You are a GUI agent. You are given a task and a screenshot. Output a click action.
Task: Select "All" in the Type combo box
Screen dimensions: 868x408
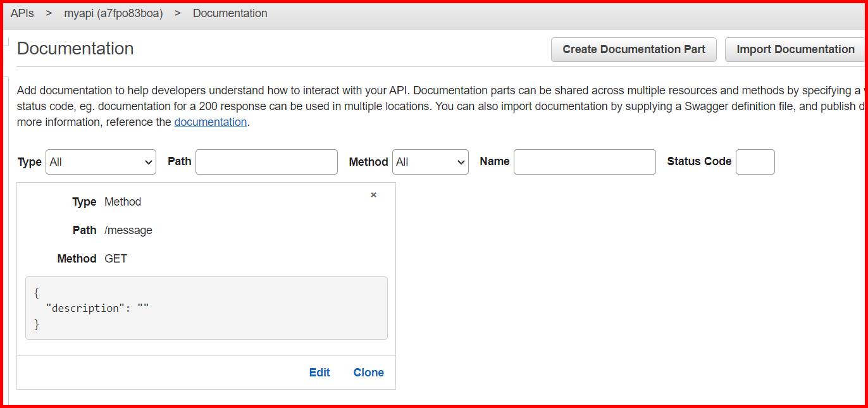coord(101,162)
